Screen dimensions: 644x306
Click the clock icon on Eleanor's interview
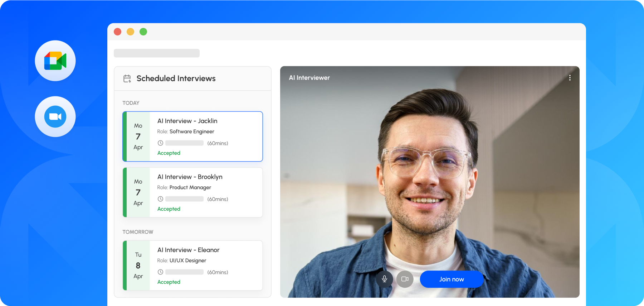tap(160, 272)
